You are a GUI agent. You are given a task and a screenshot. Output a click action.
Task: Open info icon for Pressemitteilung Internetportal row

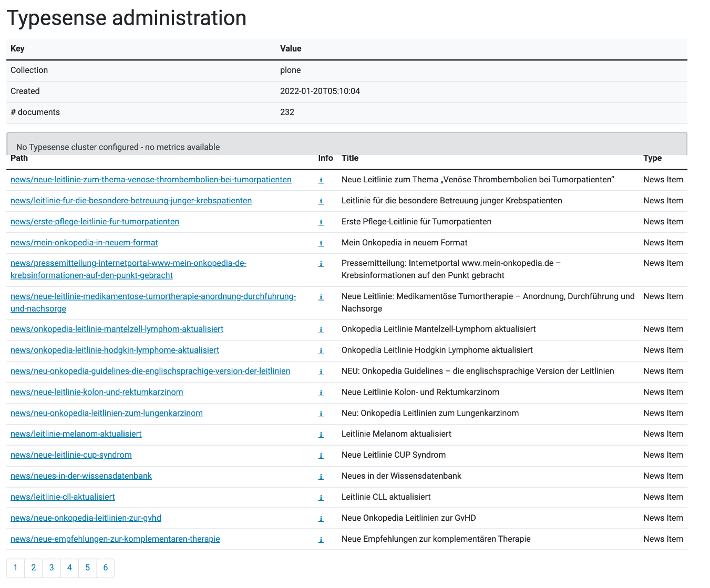321,264
